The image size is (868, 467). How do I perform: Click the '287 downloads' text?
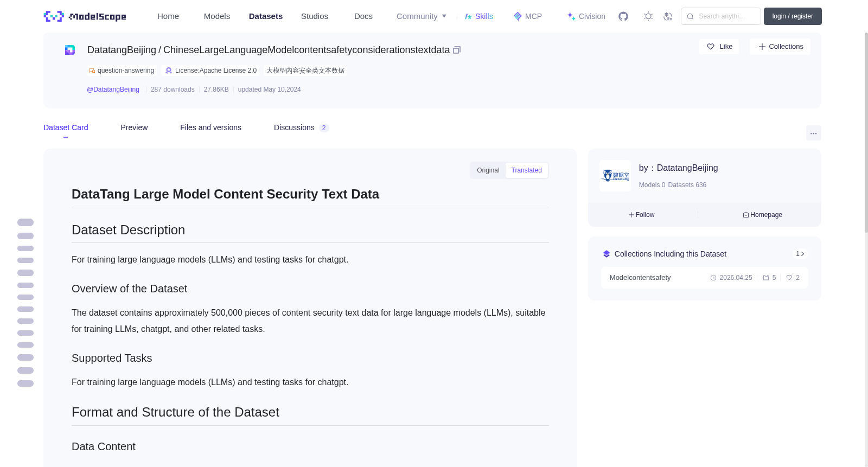click(x=173, y=89)
